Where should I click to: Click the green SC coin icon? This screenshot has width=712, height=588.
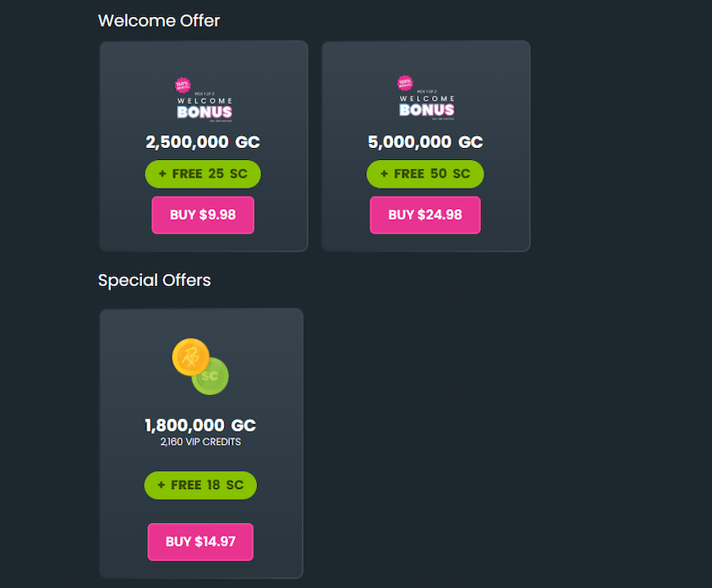click(210, 378)
